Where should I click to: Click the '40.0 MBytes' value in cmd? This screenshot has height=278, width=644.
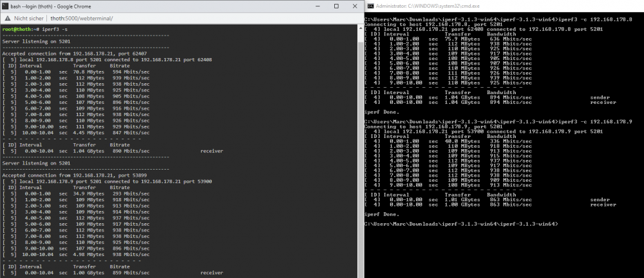pos(462,141)
